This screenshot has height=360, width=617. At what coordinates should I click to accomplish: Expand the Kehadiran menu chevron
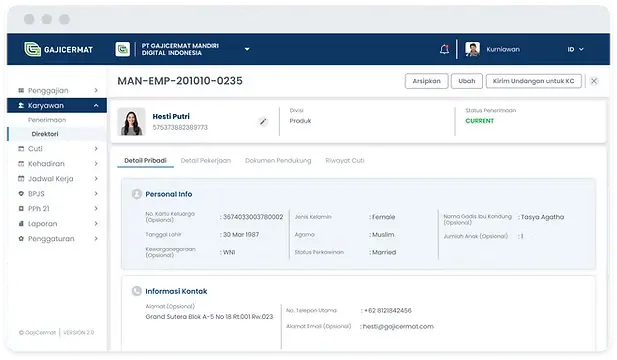(x=96, y=164)
